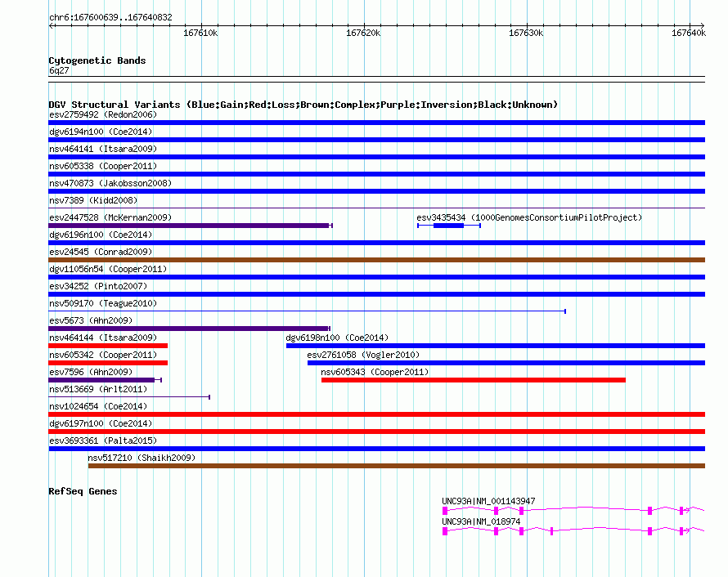Select the 167630k ruler tick label
The width and height of the screenshot is (728, 577).
(526, 33)
